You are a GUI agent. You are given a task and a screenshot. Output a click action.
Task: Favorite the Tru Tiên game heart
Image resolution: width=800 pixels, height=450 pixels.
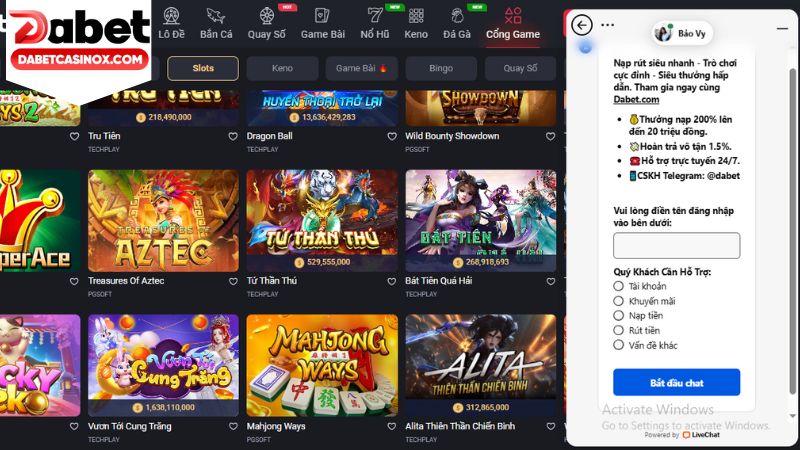pyautogui.click(x=233, y=137)
